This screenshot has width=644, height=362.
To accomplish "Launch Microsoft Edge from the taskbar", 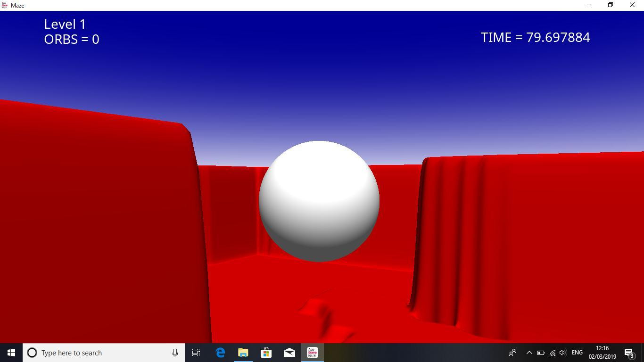I will tap(220, 353).
